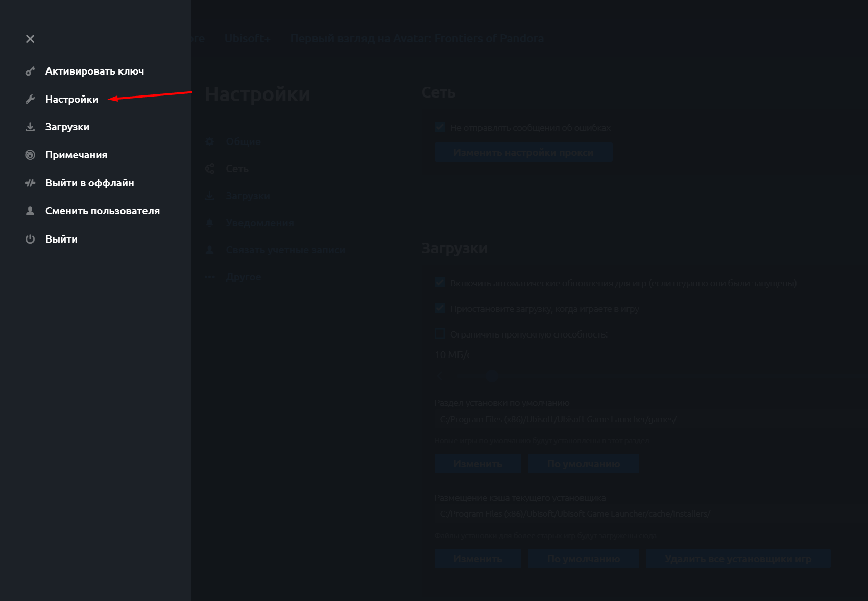Click the user icon beside Сменить пользователя
The width and height of the screenshot is (868, 601).
30,211
